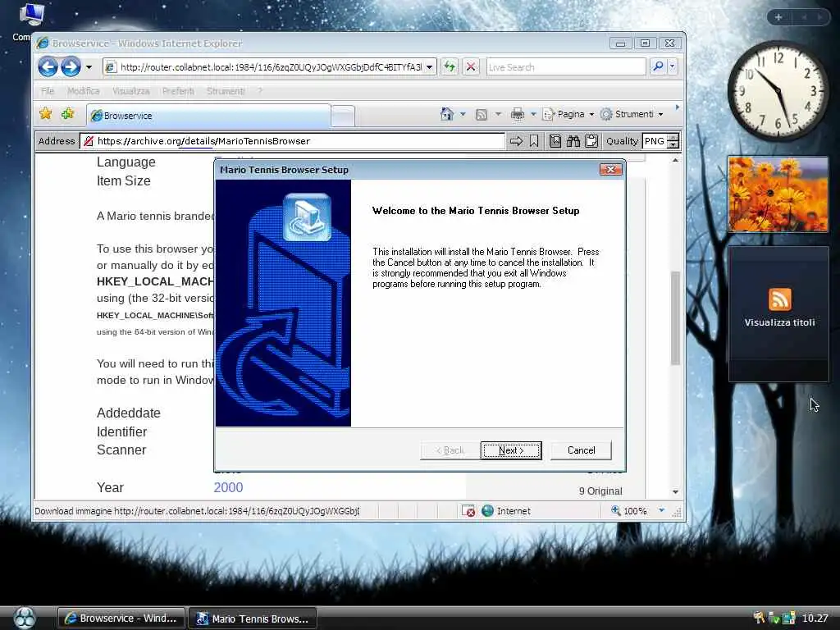Click the page scroll up arrow
The width and height of the screenshot is (840, 630).
pos(675,160)
